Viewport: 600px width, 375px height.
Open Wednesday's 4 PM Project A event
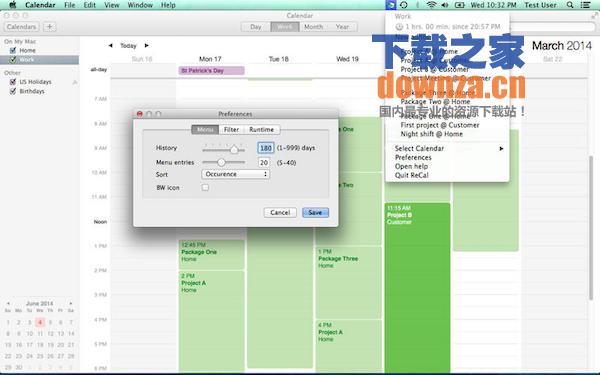tap(348, 346)
